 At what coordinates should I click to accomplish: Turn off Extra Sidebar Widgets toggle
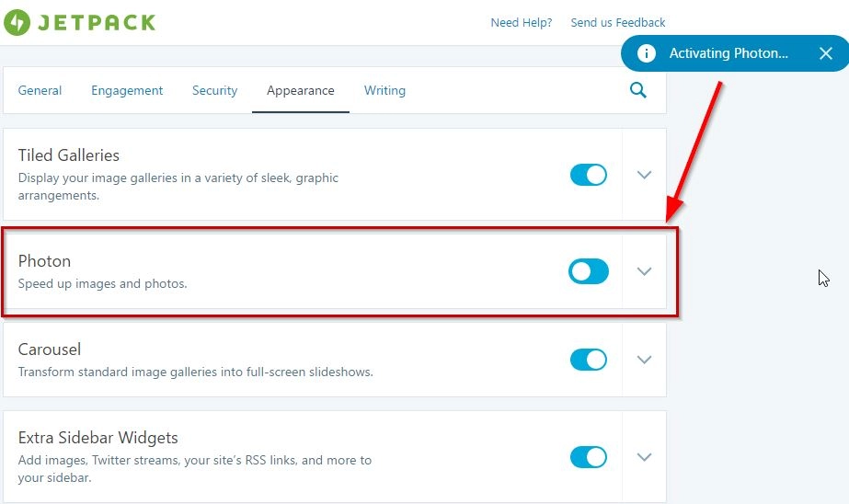tap(589, 457)
